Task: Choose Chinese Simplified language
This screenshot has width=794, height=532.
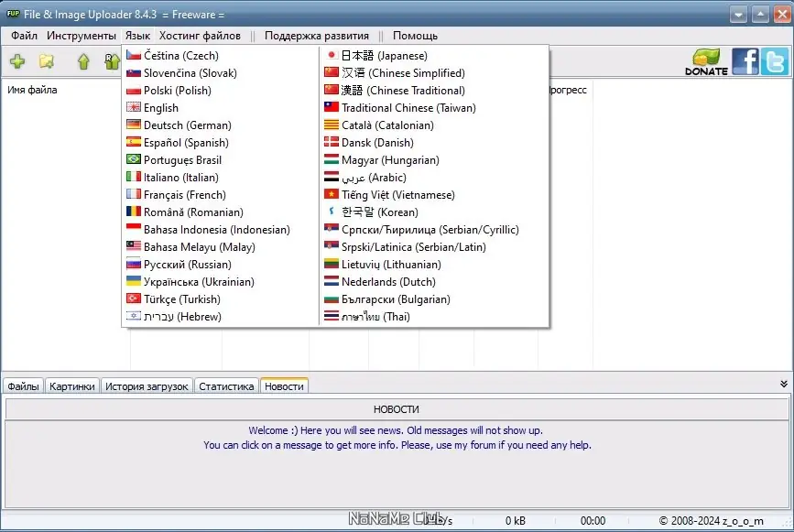Action: tap(434, 73)
